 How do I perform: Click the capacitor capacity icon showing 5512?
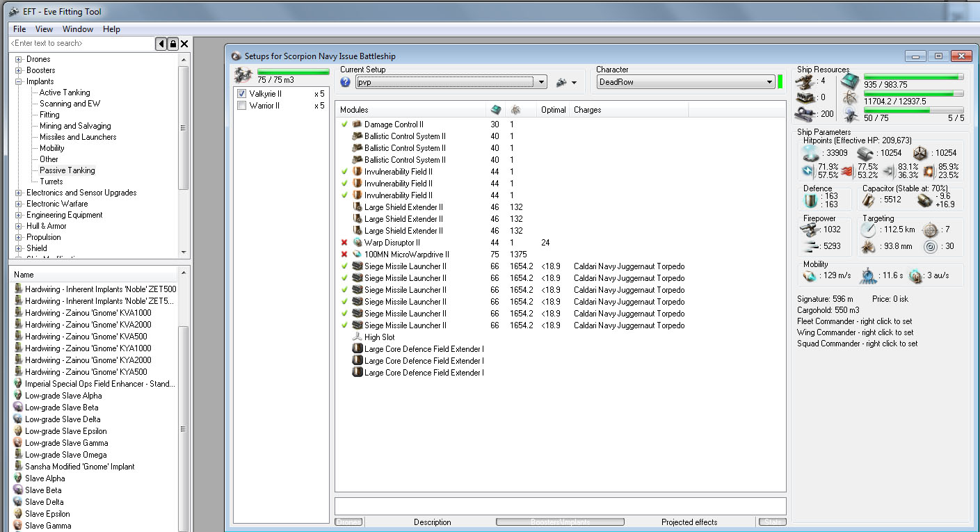[869, 200]
